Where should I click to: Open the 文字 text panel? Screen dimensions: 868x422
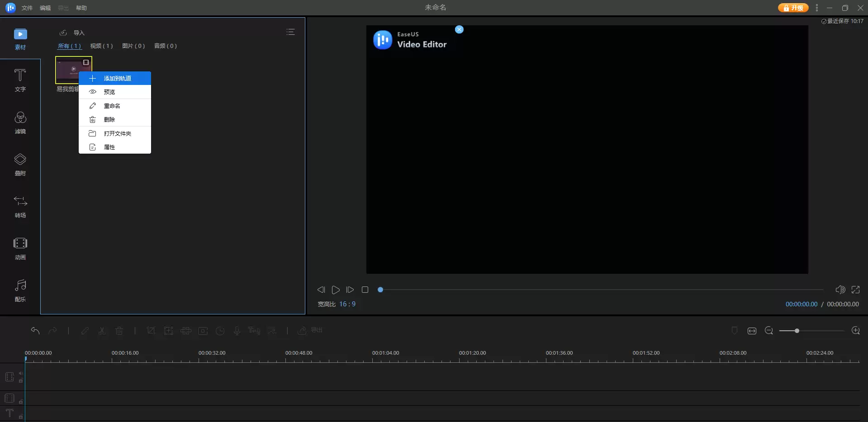(x=20, y=80)
